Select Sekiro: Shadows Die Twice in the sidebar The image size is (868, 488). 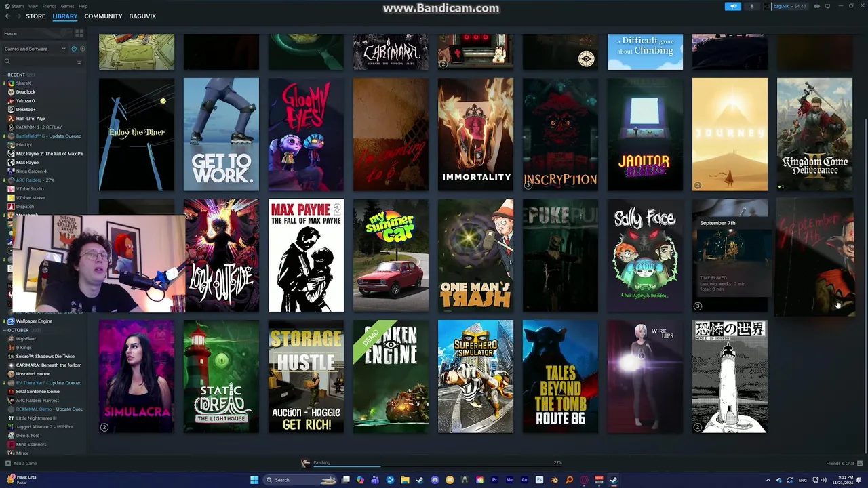click(45, 357)
